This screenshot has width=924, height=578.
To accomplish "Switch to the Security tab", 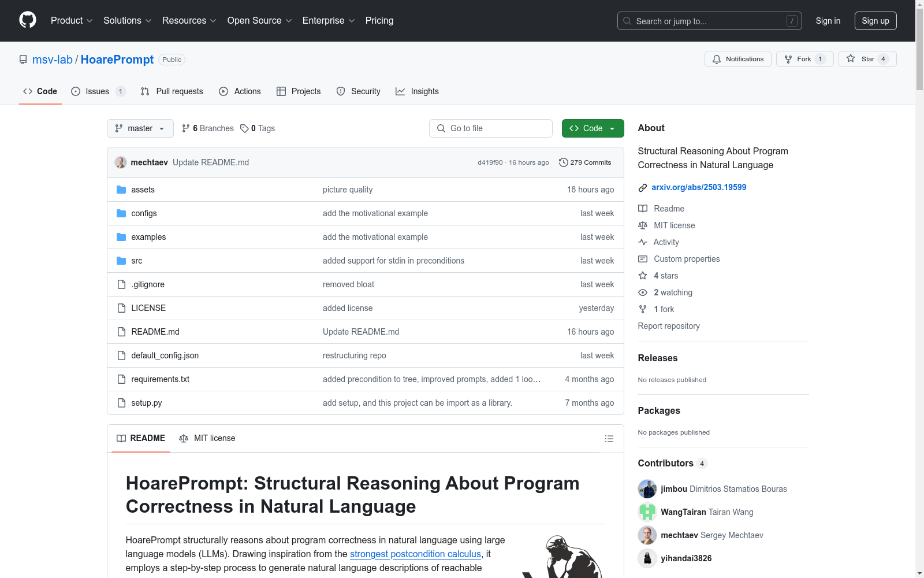I will (359, 91).
